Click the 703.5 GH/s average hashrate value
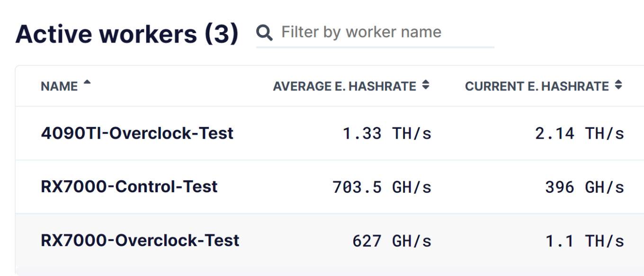This screenshot has width=644, height=276. [382, 187]
